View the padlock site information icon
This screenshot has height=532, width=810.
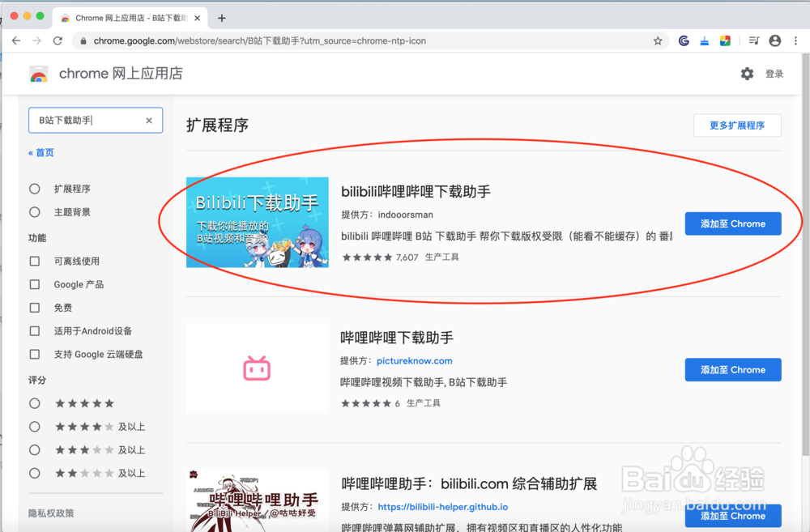point(83,40)
